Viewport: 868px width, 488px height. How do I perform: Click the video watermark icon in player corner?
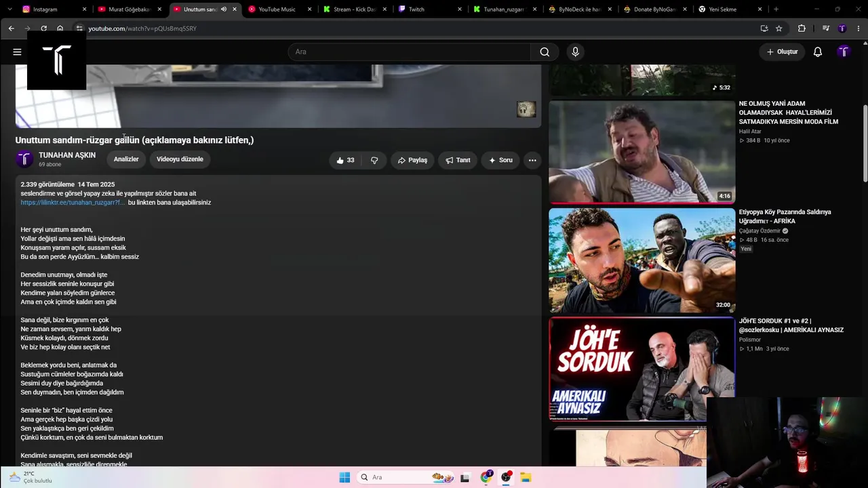(x=526, y=109)
